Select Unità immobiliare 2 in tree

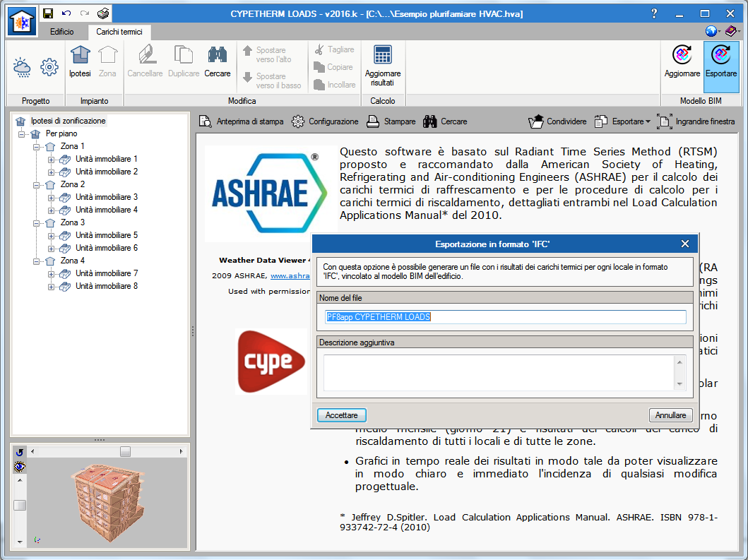[x=107, y=172]
